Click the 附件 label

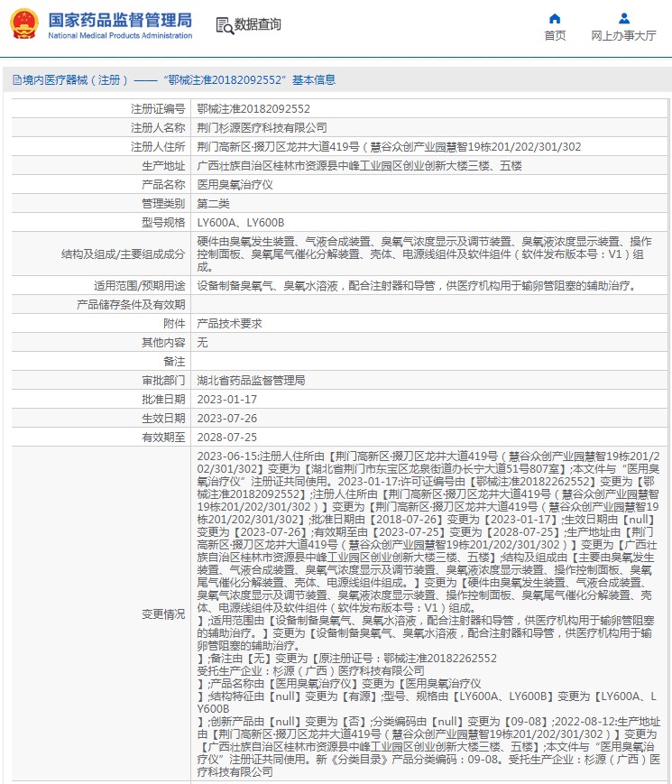click(x=174, y=324)
